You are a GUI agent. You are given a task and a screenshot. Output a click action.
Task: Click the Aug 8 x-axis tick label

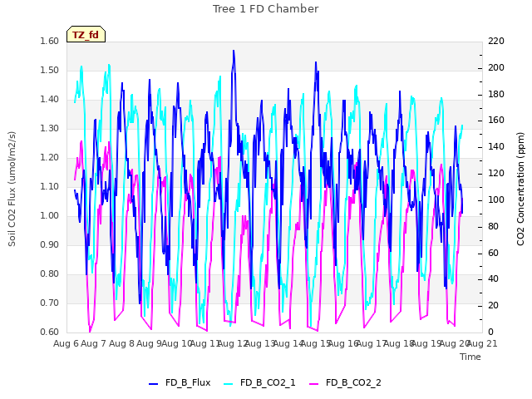[121, 343]
